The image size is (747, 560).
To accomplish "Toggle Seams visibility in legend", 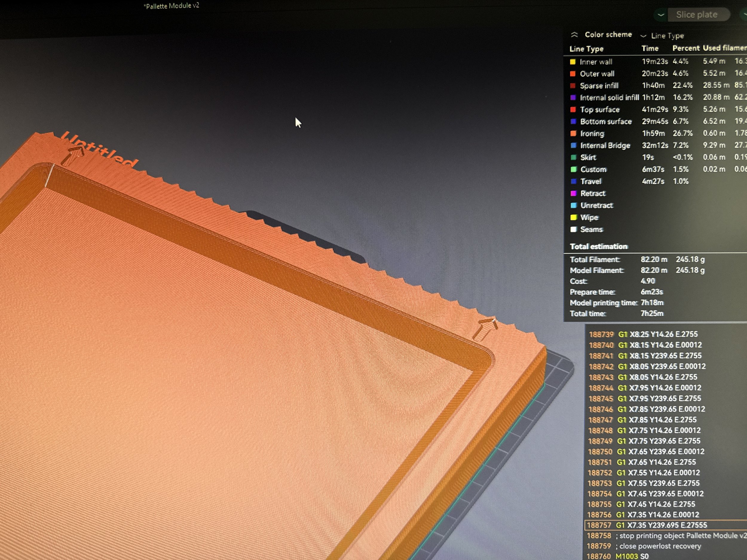I will click(591, 230).
